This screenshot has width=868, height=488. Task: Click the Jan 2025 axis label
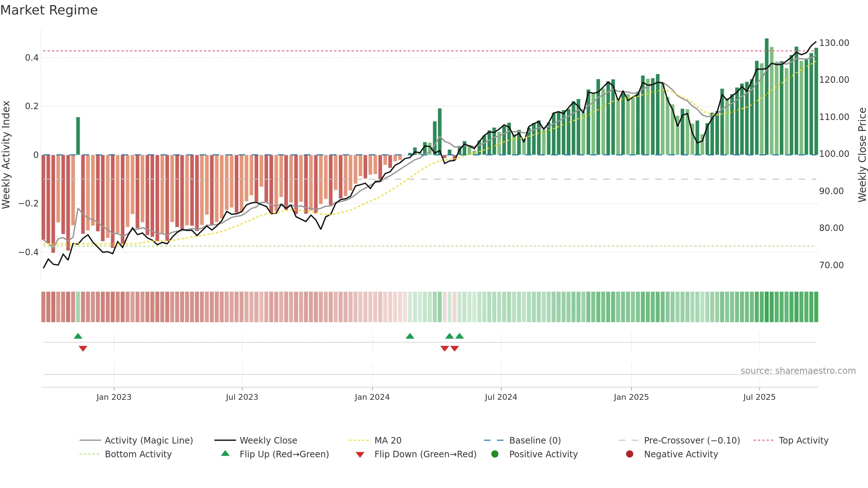pyautogui.click(x=631, y=397)
